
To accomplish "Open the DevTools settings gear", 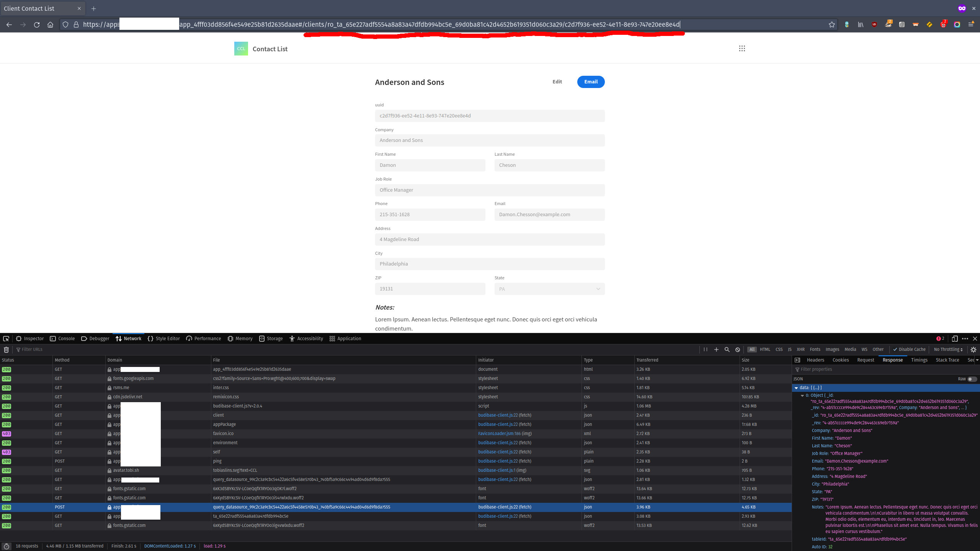I will (x=973, y=349).
